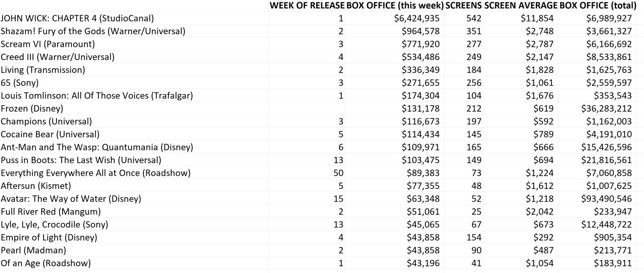Image resolution: width=644 pixels, height=273 pixels.
Task: Click the week 50 release cell
Action: tap(338, 173)
